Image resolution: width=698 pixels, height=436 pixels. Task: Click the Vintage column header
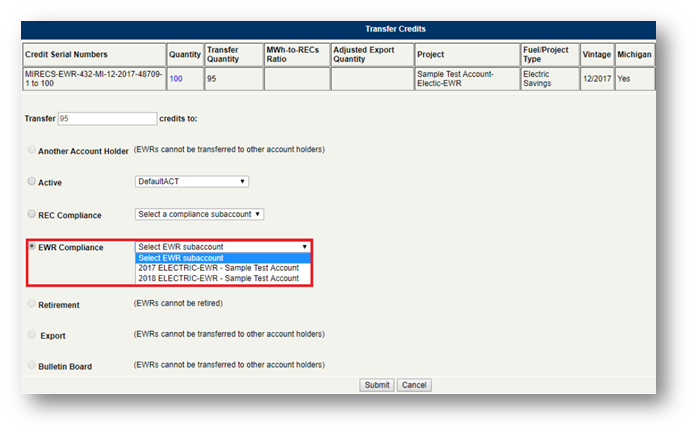coord(596,54)
